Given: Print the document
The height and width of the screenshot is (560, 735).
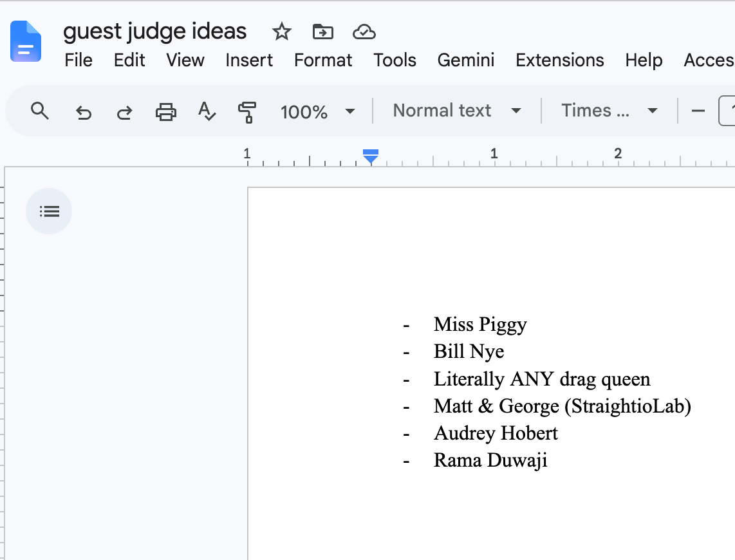Looking at the screenshot, I should coord(165,112).
